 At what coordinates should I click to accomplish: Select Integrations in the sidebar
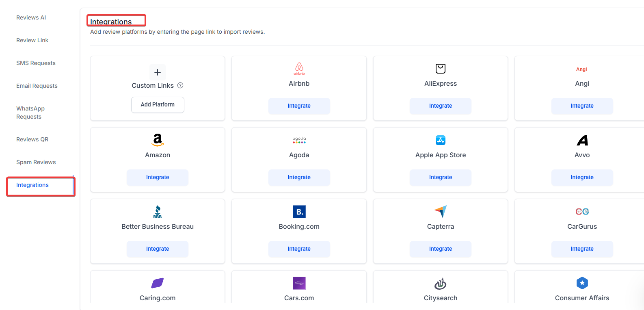tap(32, 185)
